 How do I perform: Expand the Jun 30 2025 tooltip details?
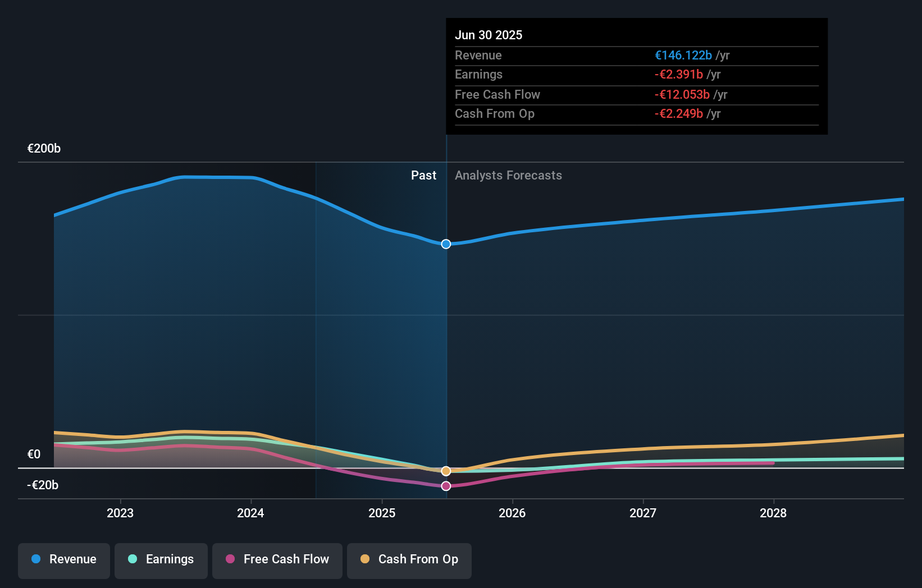click(489, 35)
